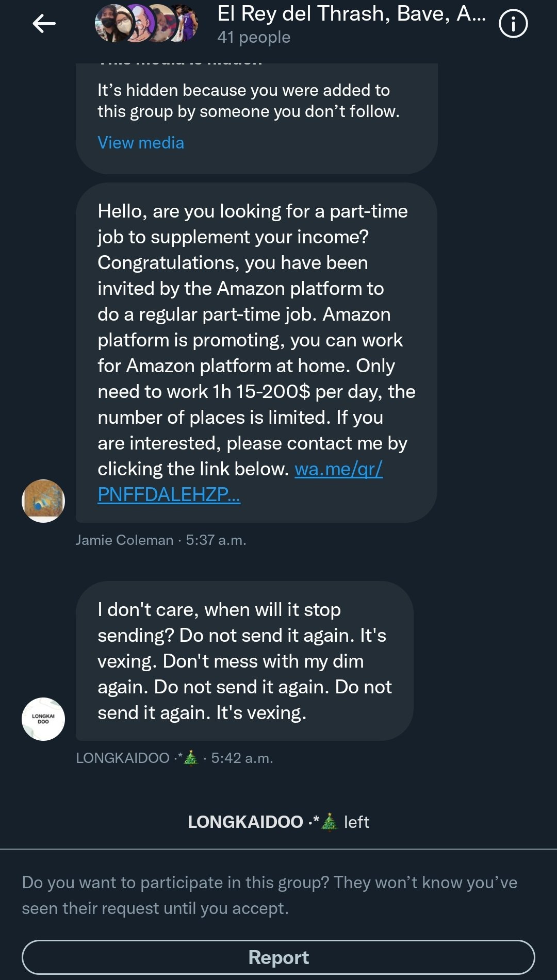This screenshot has width=557, height=980.
Task: Select the "I don't care" message bubble
Action: (x=244, y=661)
